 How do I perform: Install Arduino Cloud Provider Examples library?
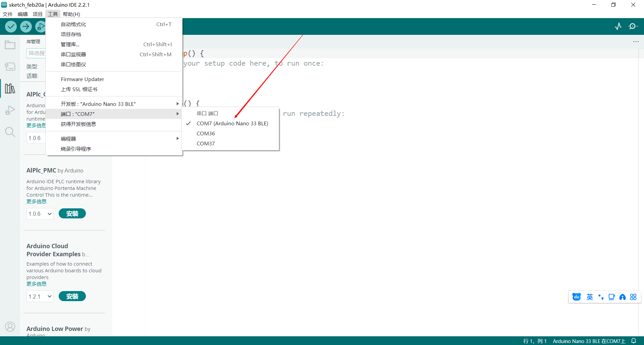tap(72, 296)
